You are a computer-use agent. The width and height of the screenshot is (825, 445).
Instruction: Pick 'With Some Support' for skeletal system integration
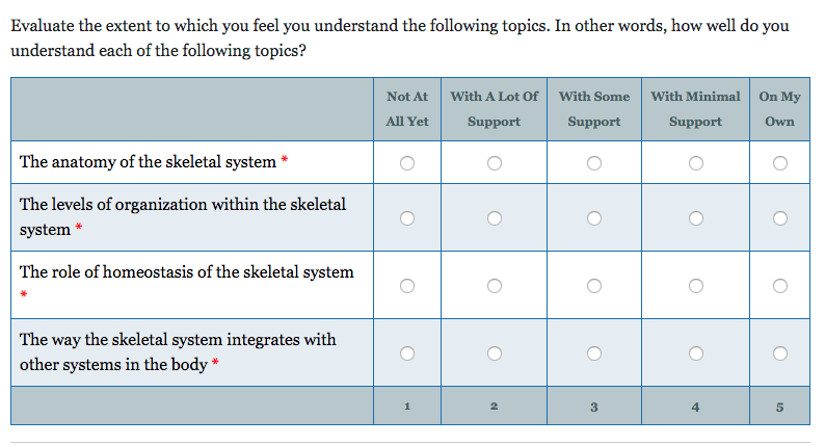tap(594, 353)
